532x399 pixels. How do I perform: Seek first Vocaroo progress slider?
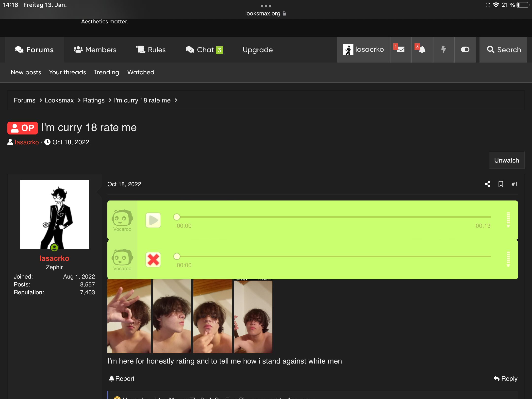tap(333, 217)
